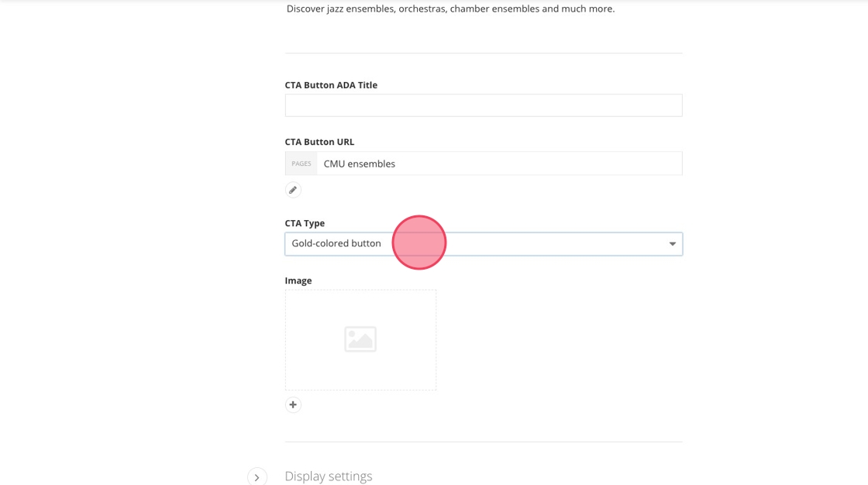The image size is (868, 485).
Task: Click the CTA Button ADA Title label
Action: [331, 85]
